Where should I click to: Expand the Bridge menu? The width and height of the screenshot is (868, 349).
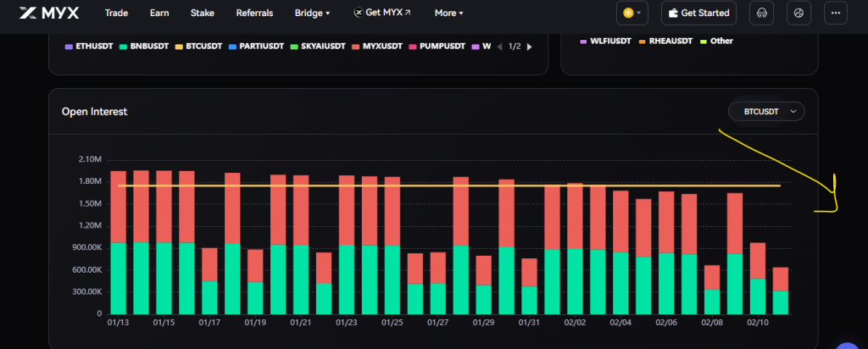click(312, 14)
